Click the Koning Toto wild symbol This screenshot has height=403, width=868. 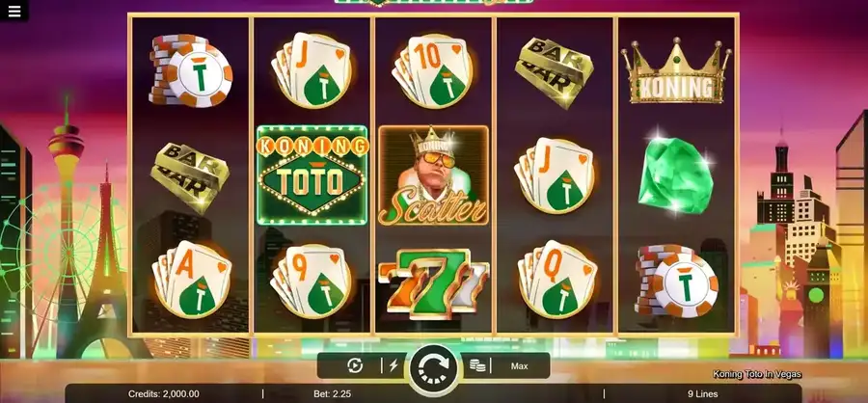[x=312, y=175]
